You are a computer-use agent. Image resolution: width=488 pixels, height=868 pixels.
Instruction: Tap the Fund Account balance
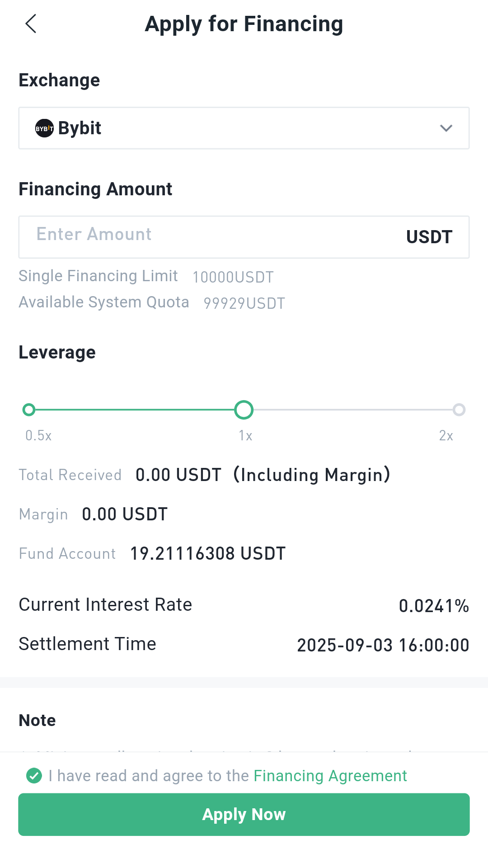(x=208, y=553)
